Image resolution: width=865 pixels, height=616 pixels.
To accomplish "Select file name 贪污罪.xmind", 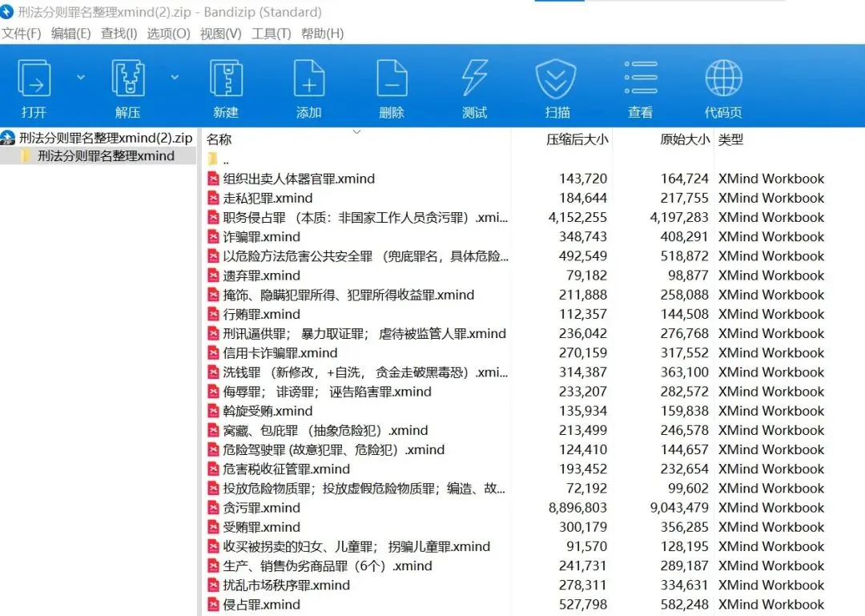I will (x=261, y=508).
